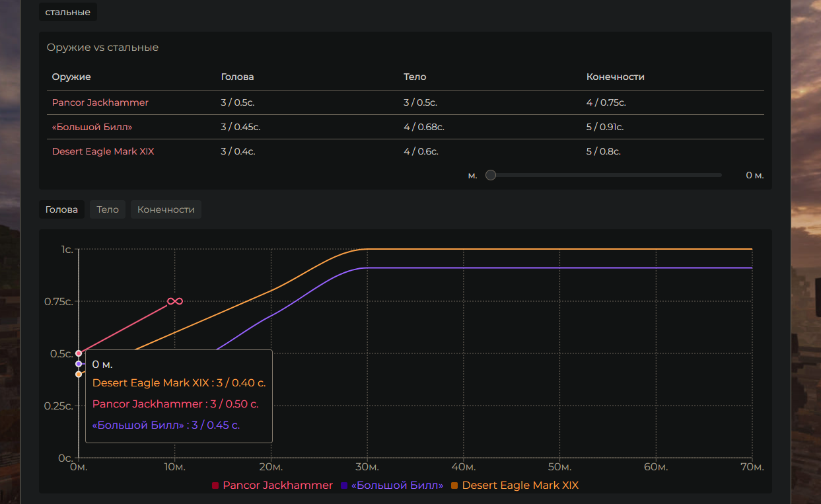Click the Конечности column header in table
Viewport: 821px width, 504px height.
coord(615,77)
